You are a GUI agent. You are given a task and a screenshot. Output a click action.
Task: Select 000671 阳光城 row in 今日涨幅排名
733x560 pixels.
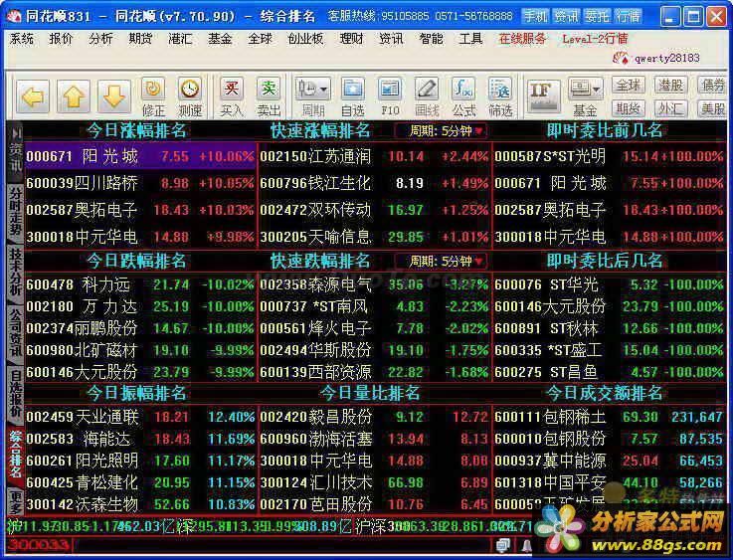point(140,156)
